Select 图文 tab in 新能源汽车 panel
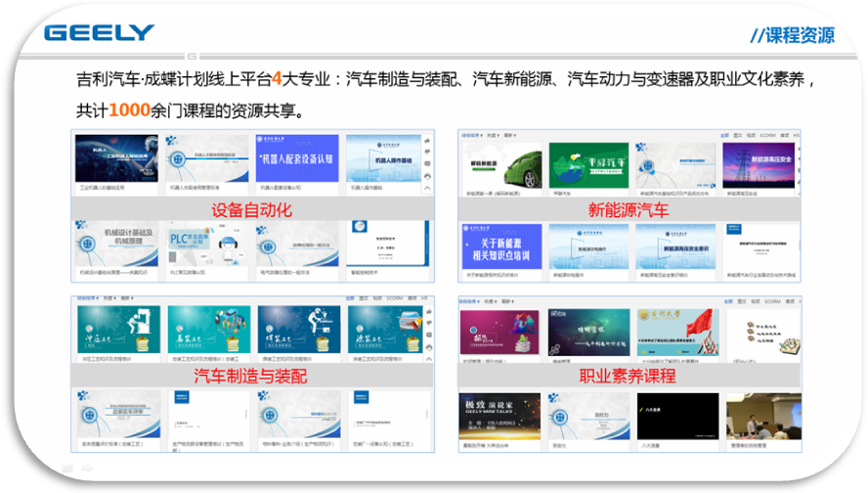 coord(738,135)
